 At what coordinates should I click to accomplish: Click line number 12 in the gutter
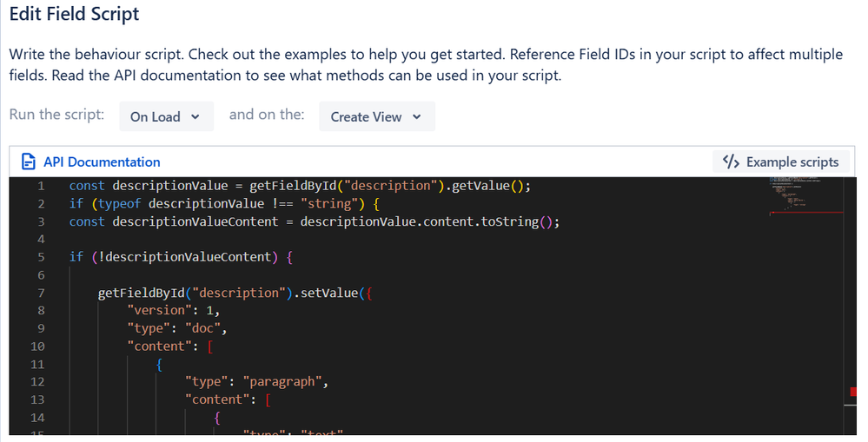pos(37,382)
